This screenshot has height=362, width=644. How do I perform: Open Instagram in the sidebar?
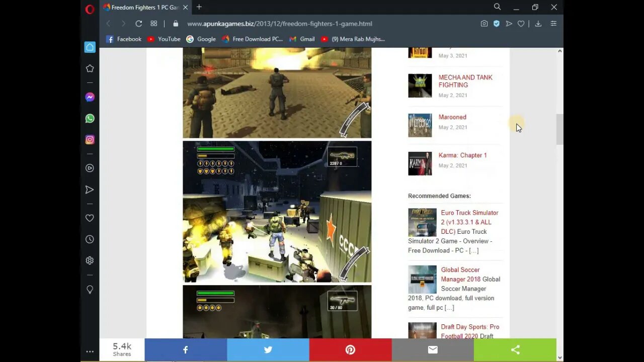coord(90,140)
